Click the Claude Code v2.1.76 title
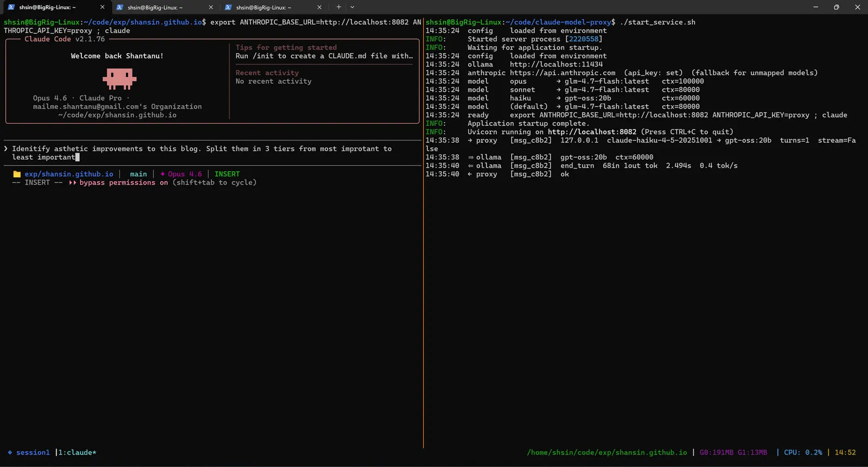This screenshot has width=868, height=467. click(x=65, y=39)
